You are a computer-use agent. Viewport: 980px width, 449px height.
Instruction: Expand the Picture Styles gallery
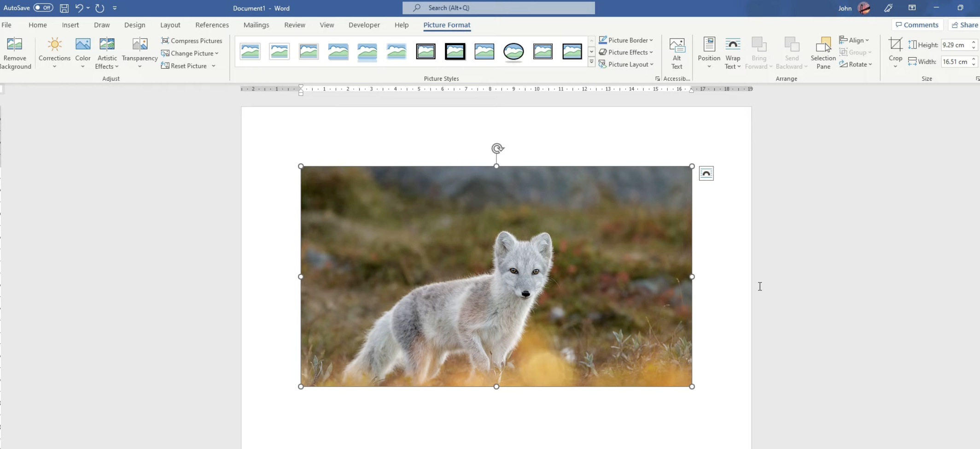click(x=591, y=61)
